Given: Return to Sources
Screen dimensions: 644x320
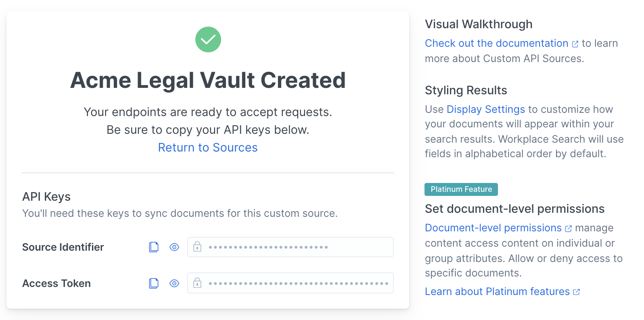Looking at the screenshot, I should (x=208, y=148).
